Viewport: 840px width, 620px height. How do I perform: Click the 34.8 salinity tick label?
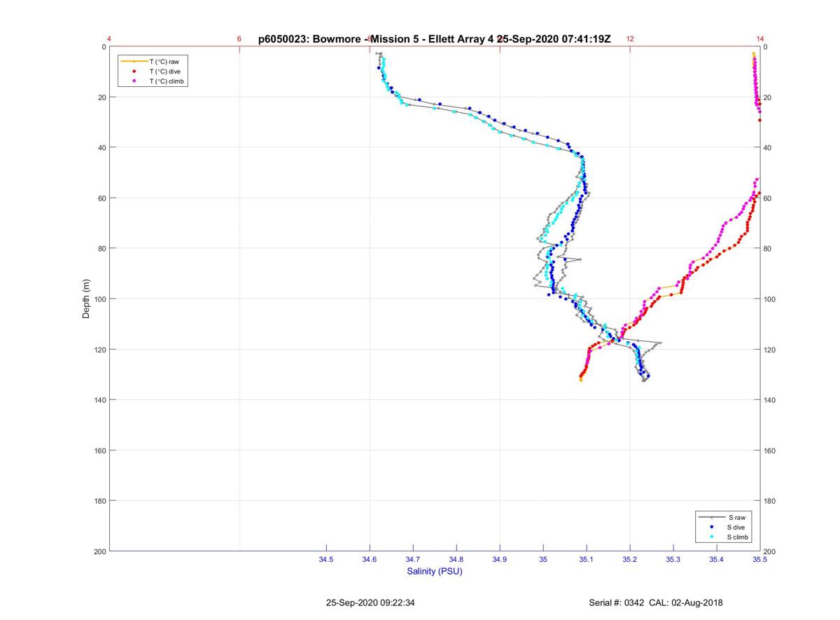456,560
